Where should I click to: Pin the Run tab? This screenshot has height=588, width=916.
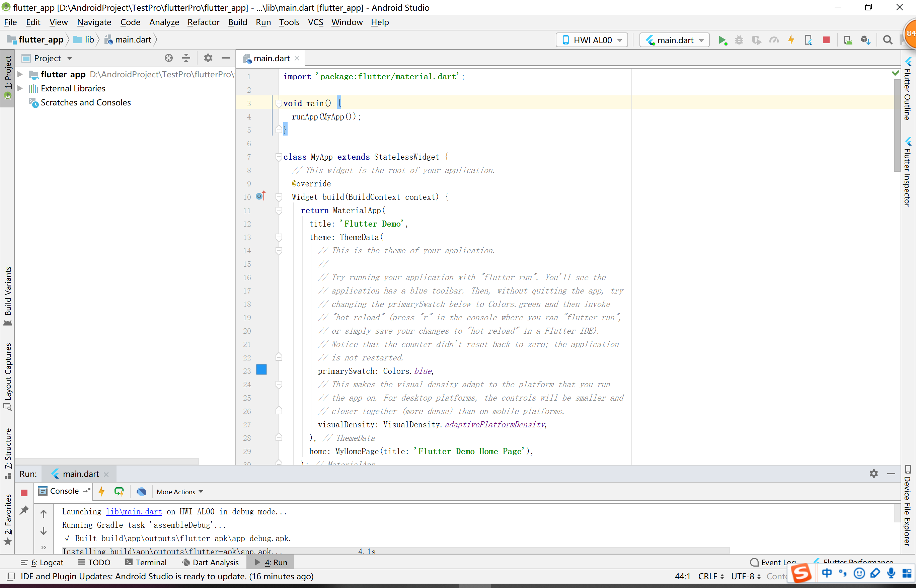point(24,510)
